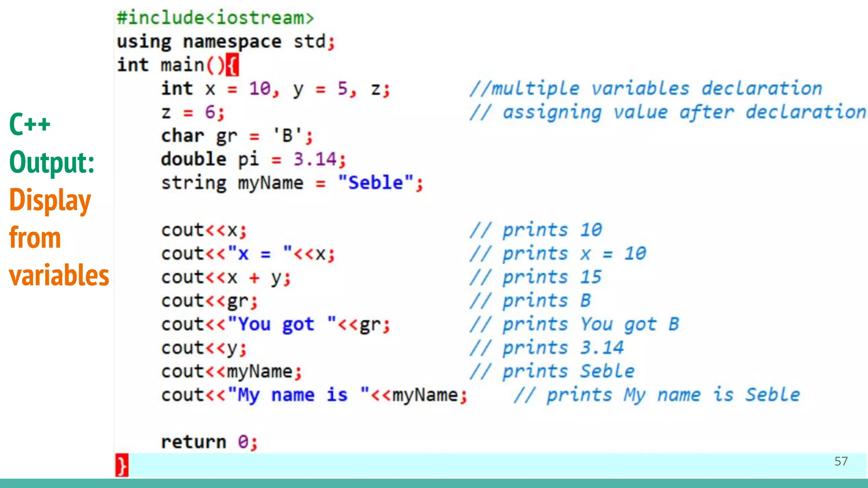Viewport: 868px width, 488px height.
Task: Click the 'cout<<gr;' statement
Action: click(209, 301)
